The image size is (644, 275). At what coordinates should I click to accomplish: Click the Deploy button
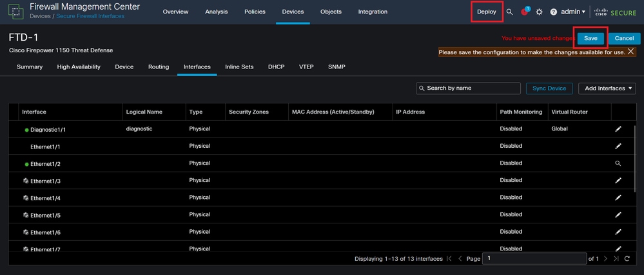tap(487, 12)
